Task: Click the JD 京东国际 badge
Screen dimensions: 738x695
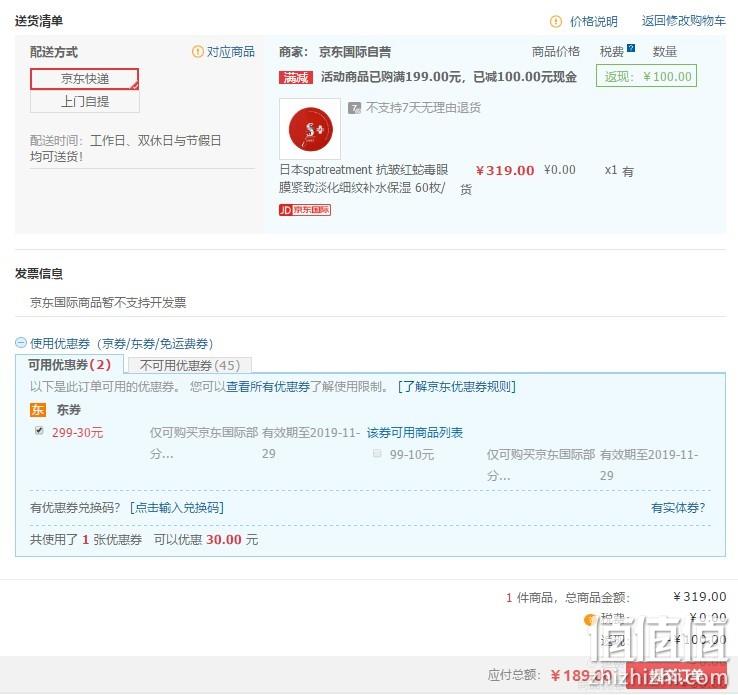Action: pyautogui.click(x=305, y=210)
